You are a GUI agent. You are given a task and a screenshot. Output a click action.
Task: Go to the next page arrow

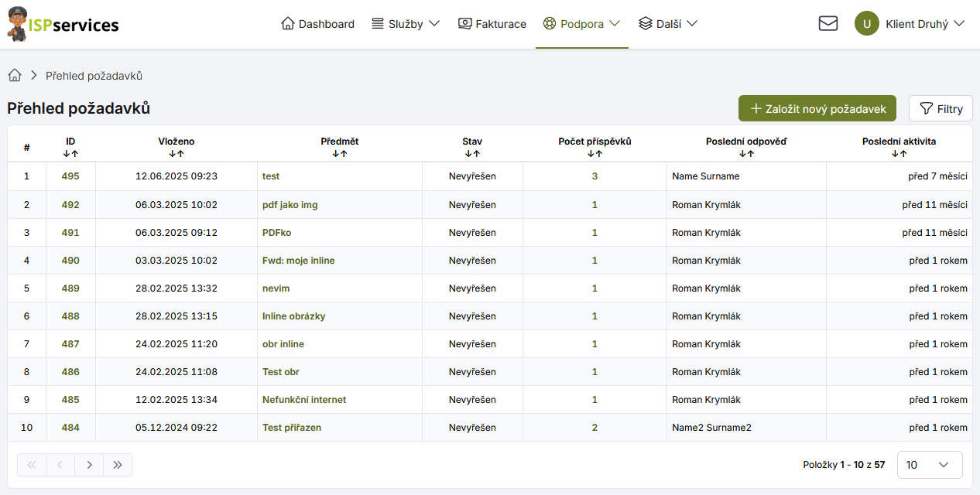(89, 465)
